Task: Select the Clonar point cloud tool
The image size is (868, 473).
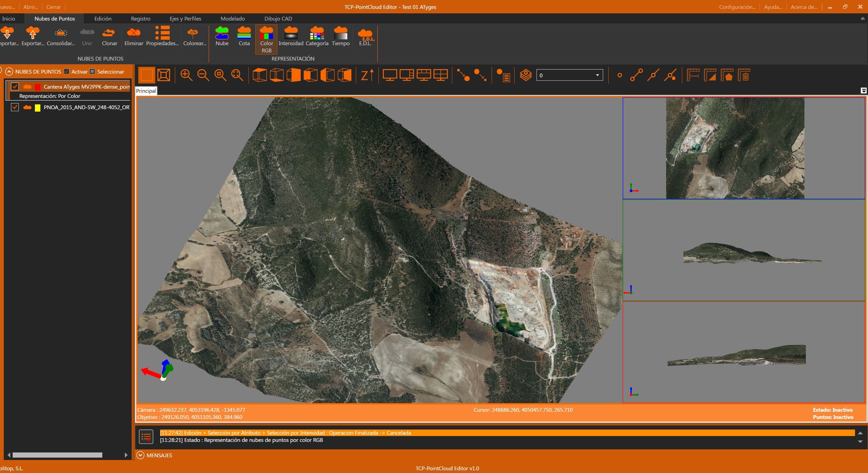Action: (109, 37)
